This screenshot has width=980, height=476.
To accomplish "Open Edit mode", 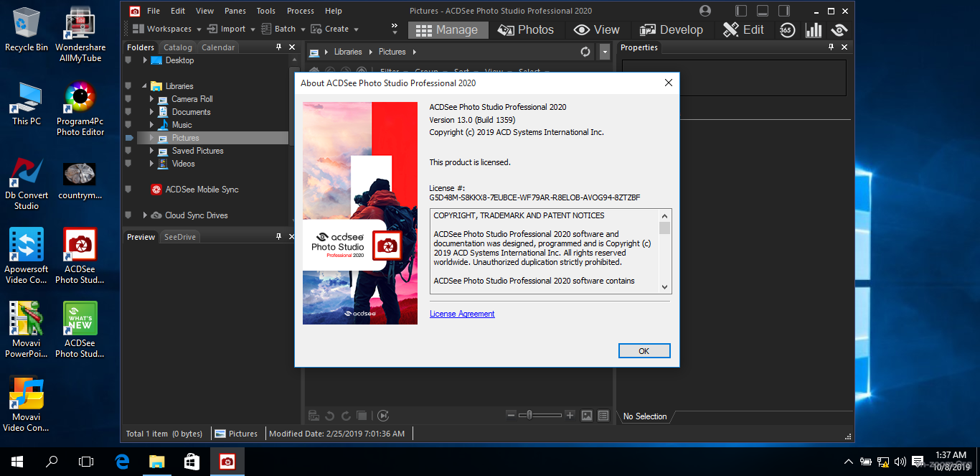I will click(743, 29).
